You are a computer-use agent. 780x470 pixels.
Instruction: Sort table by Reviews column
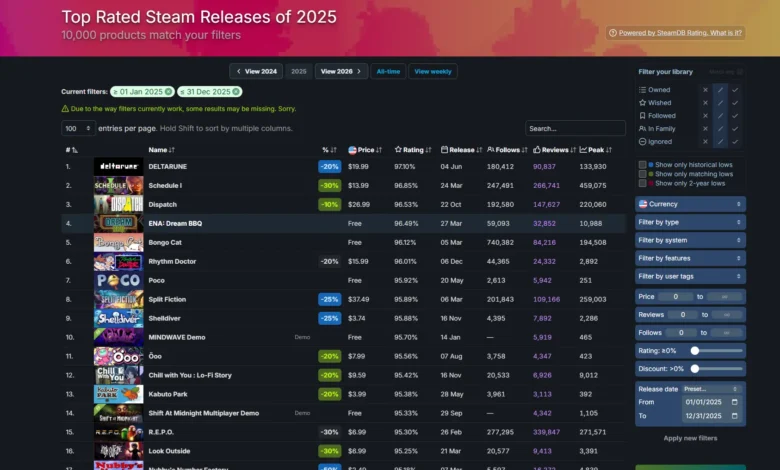[554, 150]
